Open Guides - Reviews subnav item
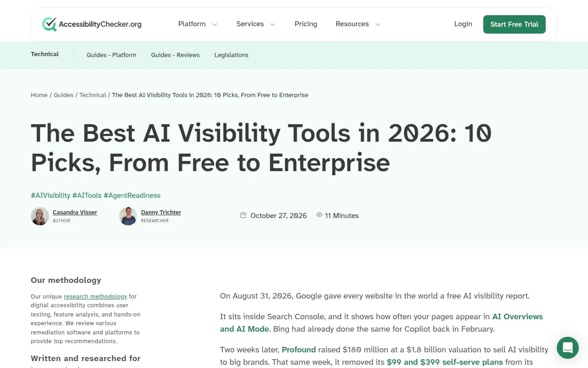 pyautogui.click(x=175, y=55)
